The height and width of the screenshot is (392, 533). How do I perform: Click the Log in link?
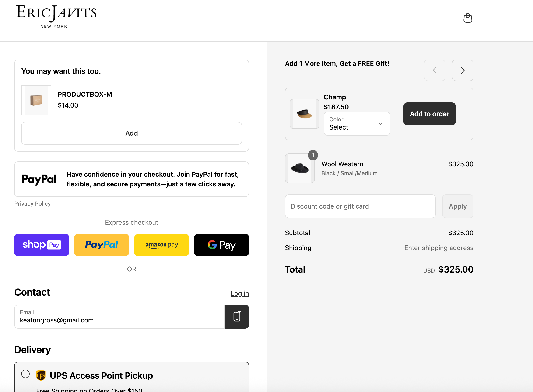click(x=239, y=293)
